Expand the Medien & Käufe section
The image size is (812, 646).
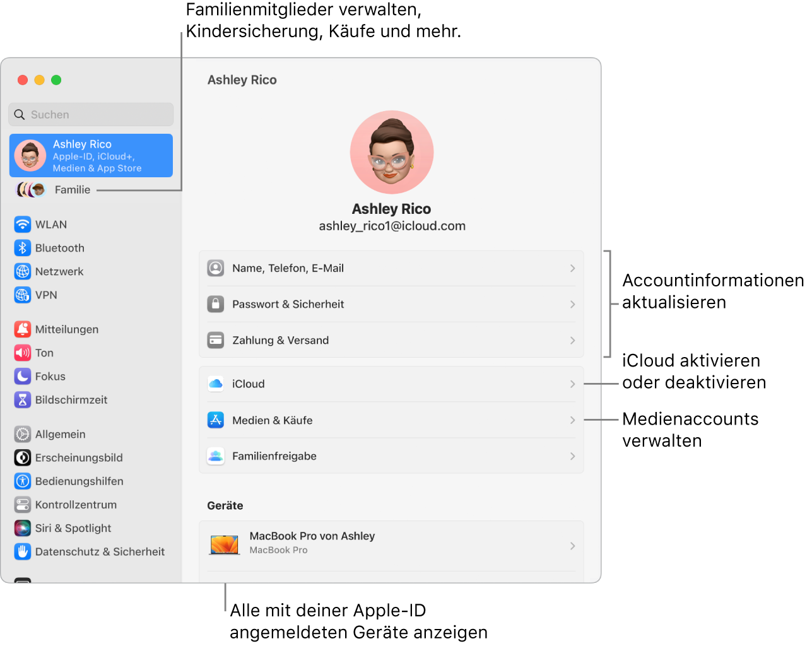[391, 420]
